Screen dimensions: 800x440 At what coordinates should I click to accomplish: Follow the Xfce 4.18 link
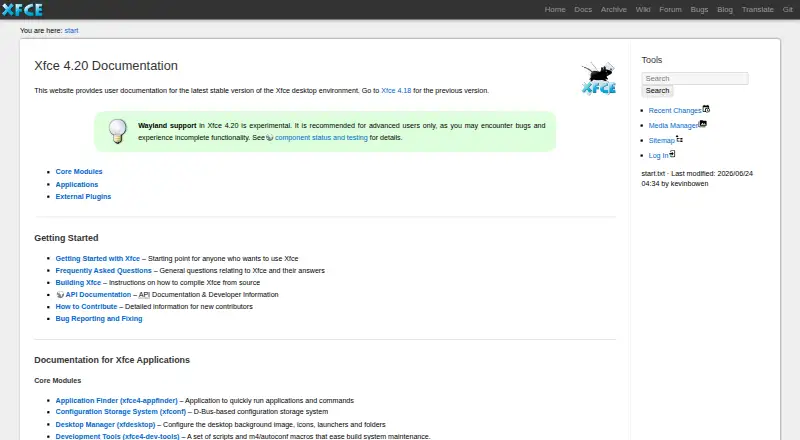point(396,90)
